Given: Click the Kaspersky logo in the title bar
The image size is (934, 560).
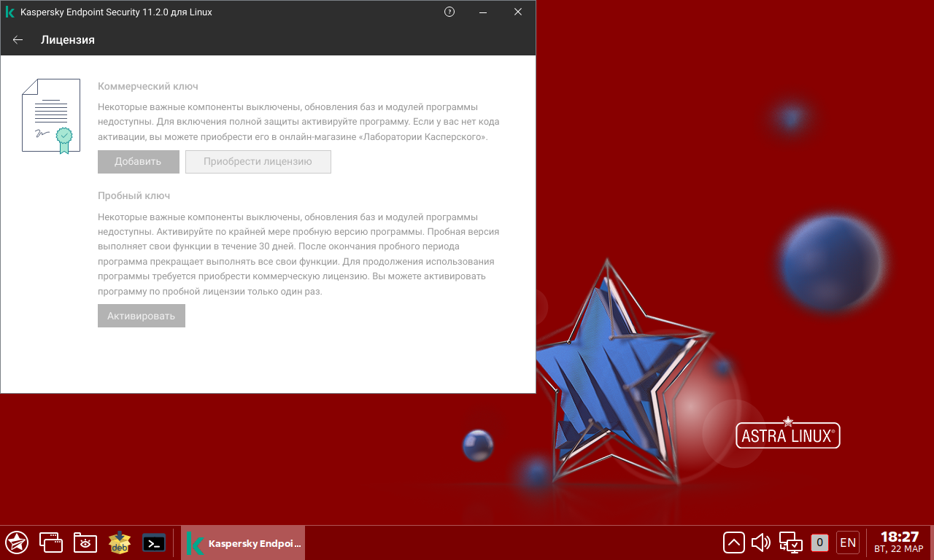Looking at the screenshot, I should pyautogui.click(x=10, y=12).
